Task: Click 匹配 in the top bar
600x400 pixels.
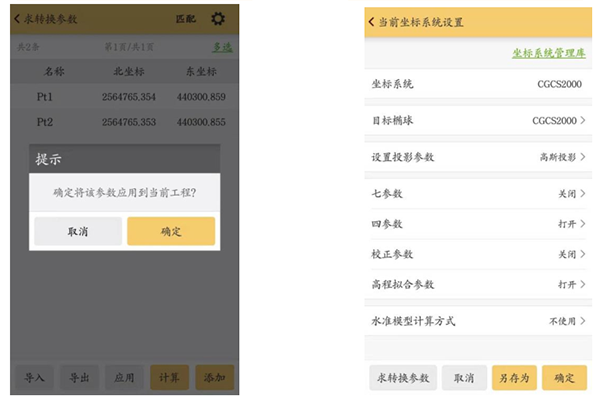Action: point(186,19)
